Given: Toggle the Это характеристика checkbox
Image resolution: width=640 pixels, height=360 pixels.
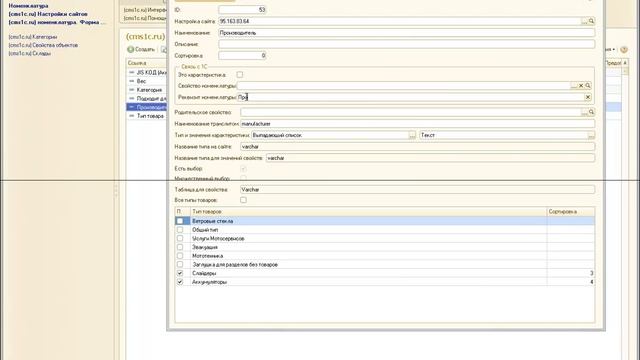Looking at the screenshot, I should tap(240, 75).
